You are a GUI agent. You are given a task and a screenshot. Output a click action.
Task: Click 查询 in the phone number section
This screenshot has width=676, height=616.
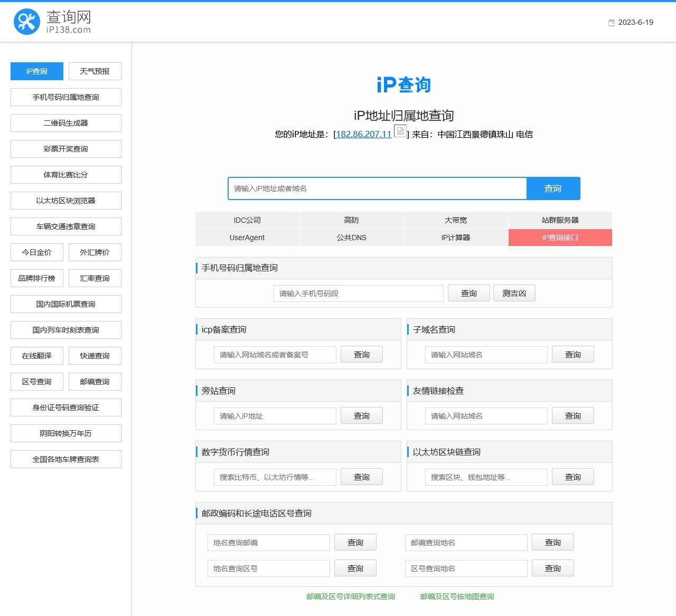[469, 293]
